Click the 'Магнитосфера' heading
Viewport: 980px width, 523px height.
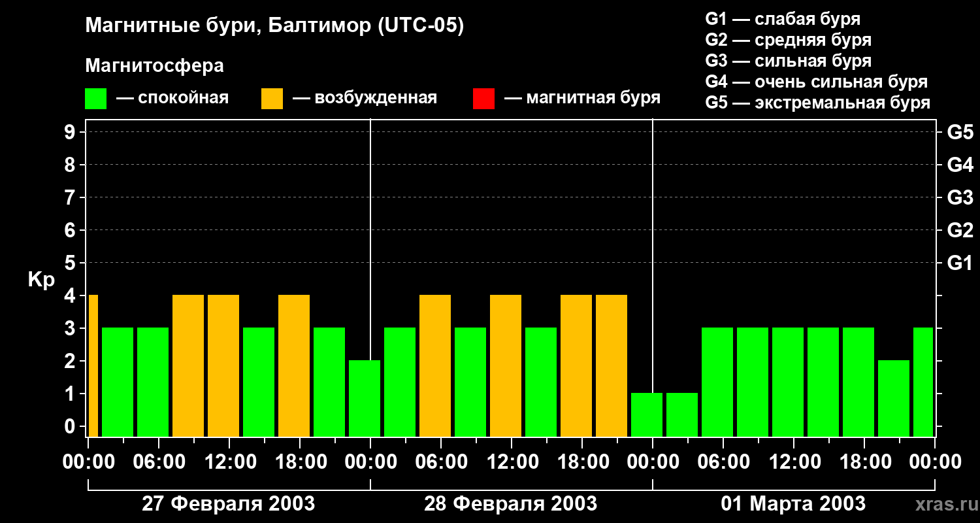[154, 66]
